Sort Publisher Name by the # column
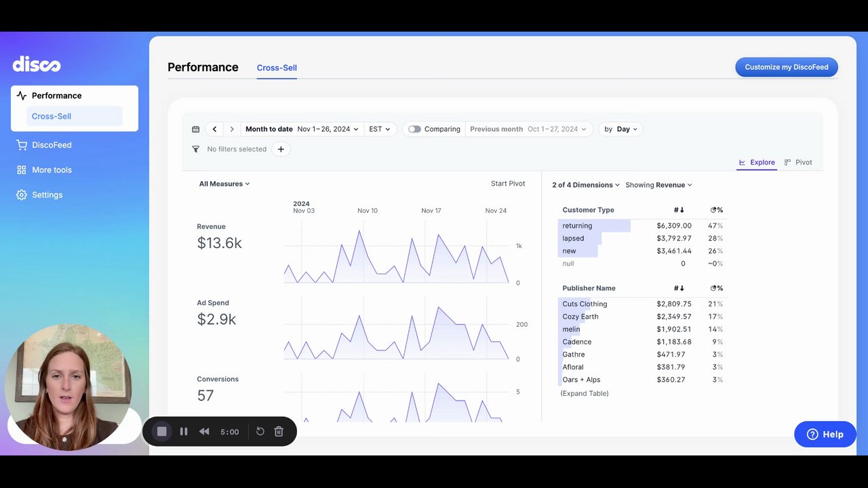This screenshot has width=868, height=488. tap(679, 289)
